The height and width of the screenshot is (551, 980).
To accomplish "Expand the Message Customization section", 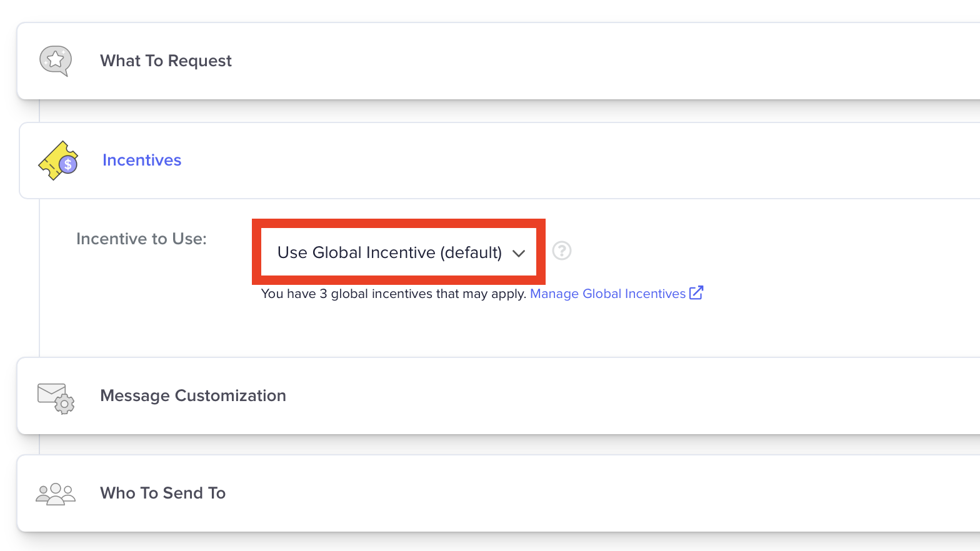I will click(499, 395).
